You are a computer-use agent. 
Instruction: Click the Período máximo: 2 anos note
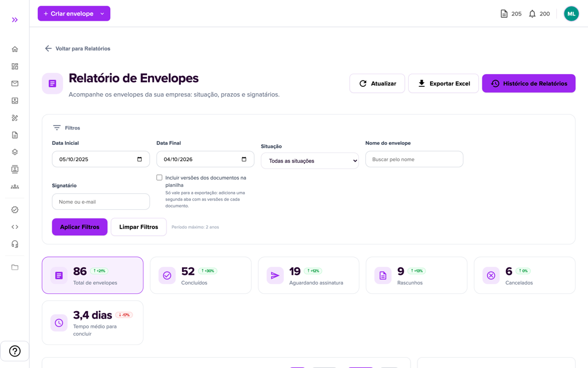click(x=195, y=227)
